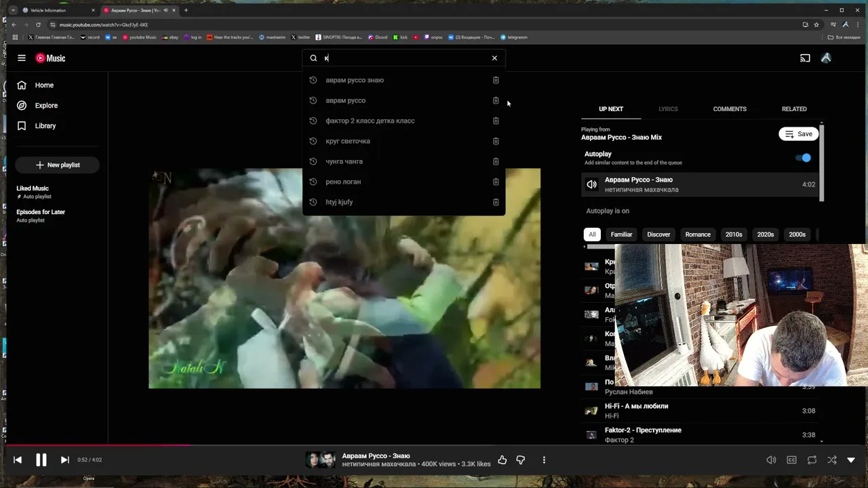Remove 'htyj kjufy' from search history
This screenshot has width=868, height=488.
496,202
